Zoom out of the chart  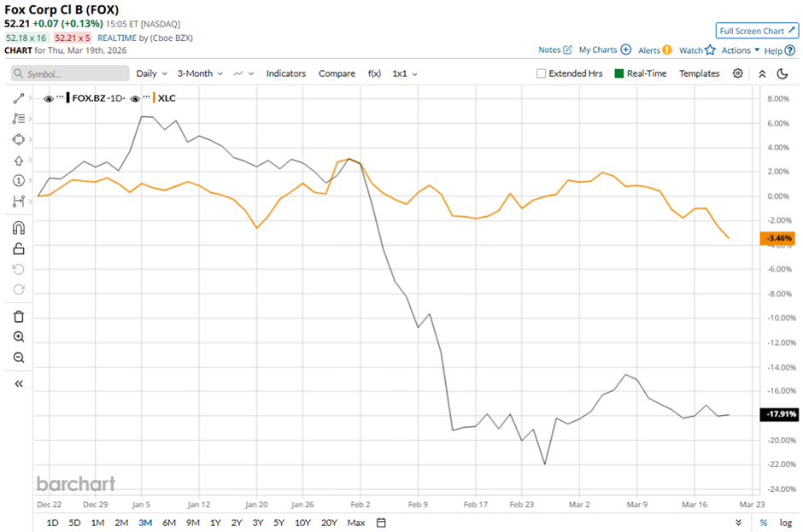(19, 358)
